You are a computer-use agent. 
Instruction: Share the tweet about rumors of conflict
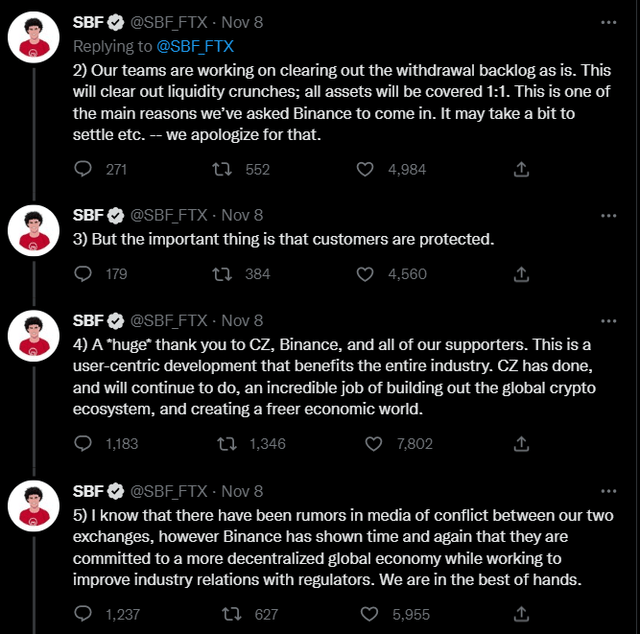(521, 614)
